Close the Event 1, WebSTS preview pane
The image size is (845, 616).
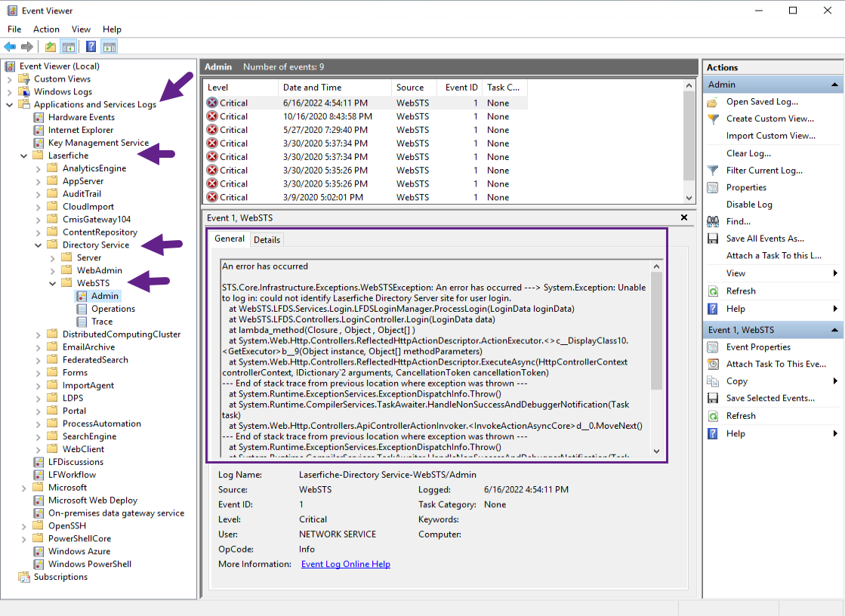[x=684, y=217]
